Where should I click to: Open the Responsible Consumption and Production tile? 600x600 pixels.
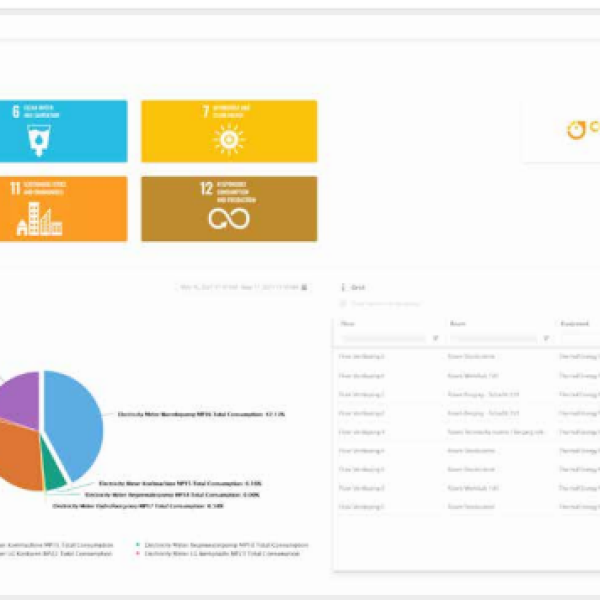click(x=228, y=209)
